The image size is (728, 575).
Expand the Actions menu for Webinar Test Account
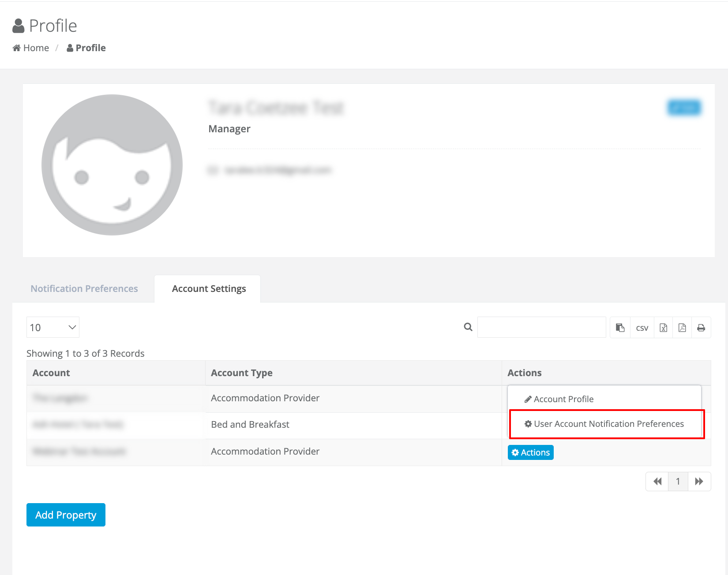pyautogui.click(x=530, y=452)
